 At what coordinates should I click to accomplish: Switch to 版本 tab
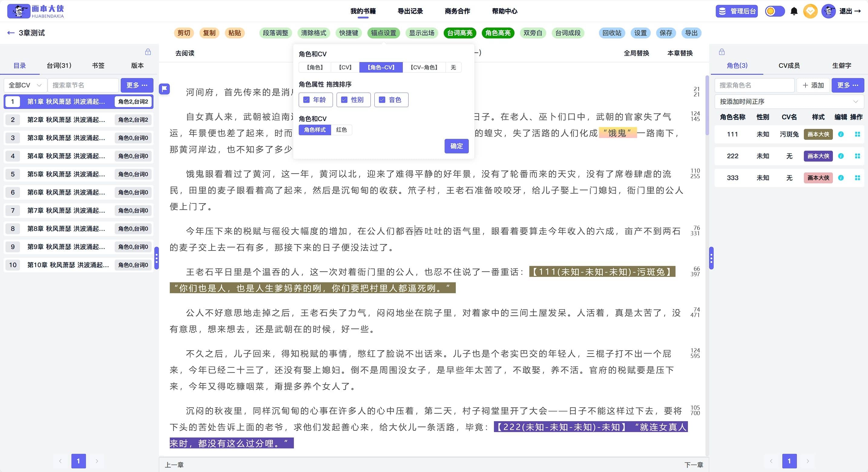(x=137, y=65)
